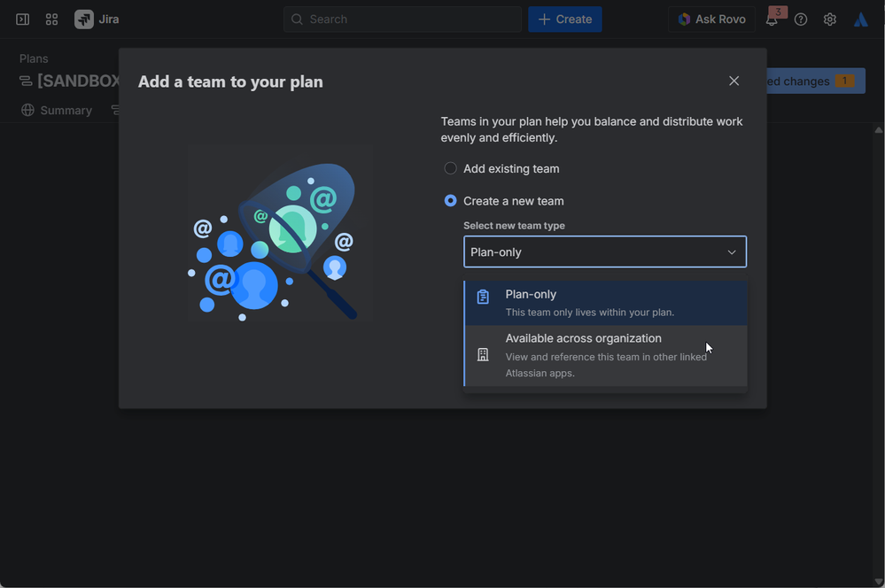Viewport: 885px width, 588px height.
Task: Click the Jira logo icon
Action: pos(84,19)
